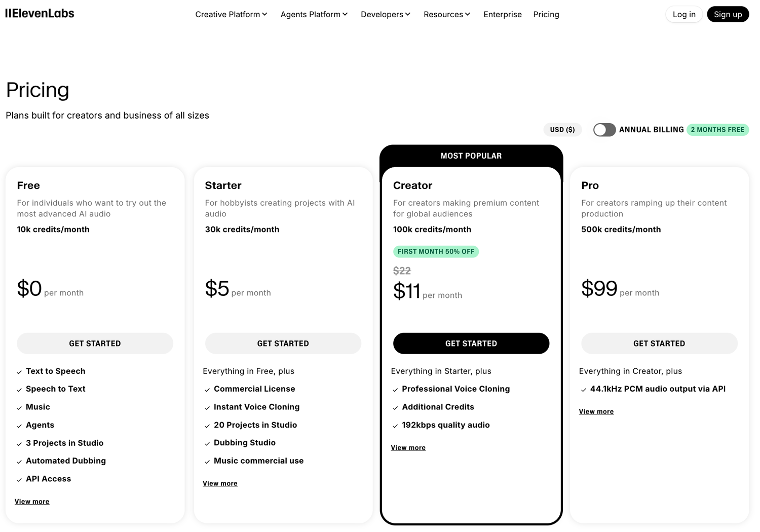This screenshot has height=532, width=760.
Task: Click the ElevenLabs logo
Action: [x=39, y=13]
